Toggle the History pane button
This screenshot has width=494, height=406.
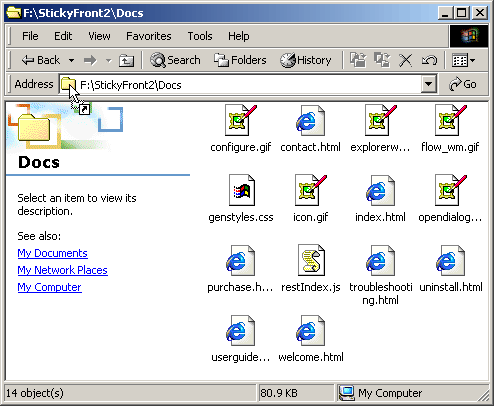pyautogui.click(x=306, y=60)
